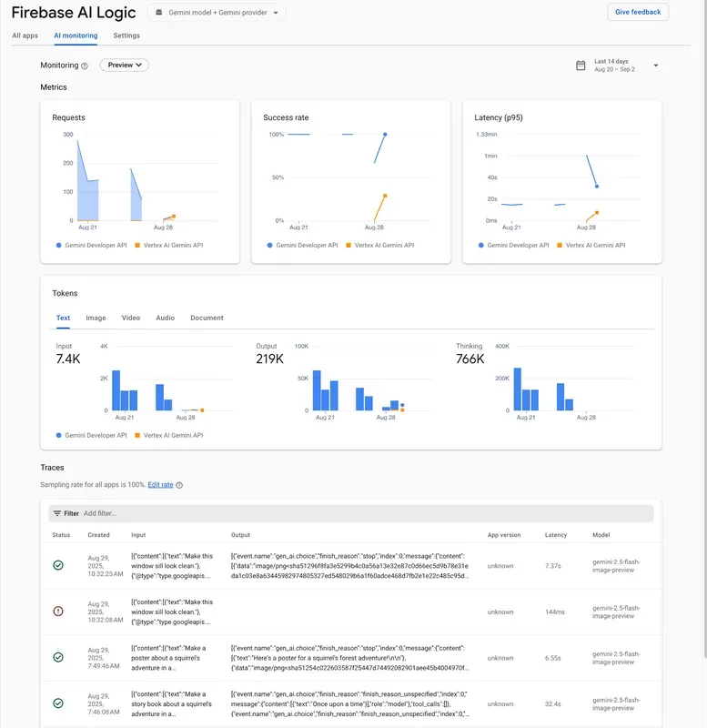Click the blue data point on Success rate line
The image size is (707, 728).
385,134
